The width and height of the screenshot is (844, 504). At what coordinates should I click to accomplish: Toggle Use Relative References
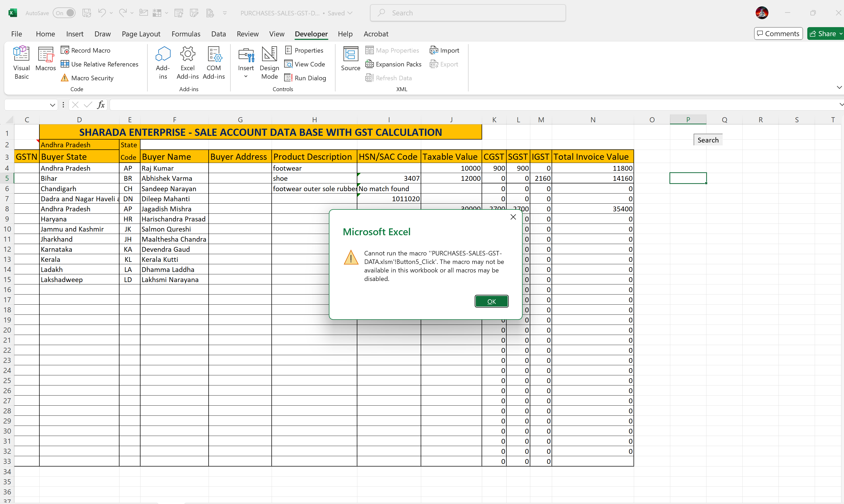(x=100, y=64)
